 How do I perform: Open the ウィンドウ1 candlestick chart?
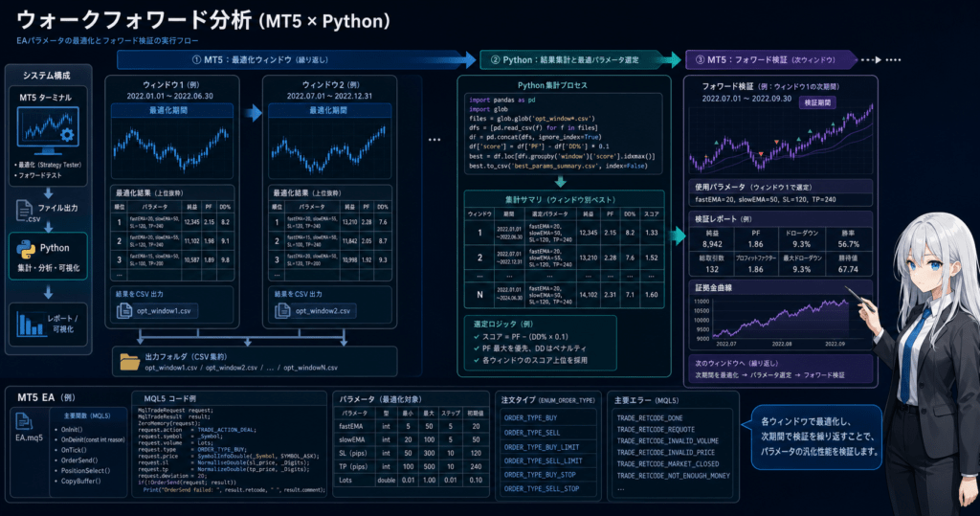tap(172, 148)
